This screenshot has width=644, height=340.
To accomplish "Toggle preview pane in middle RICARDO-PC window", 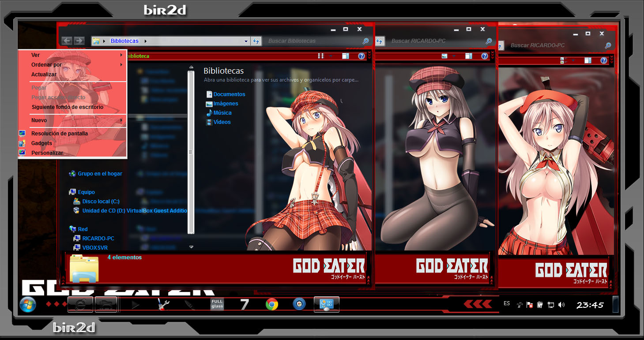I will tap(469, 56).
